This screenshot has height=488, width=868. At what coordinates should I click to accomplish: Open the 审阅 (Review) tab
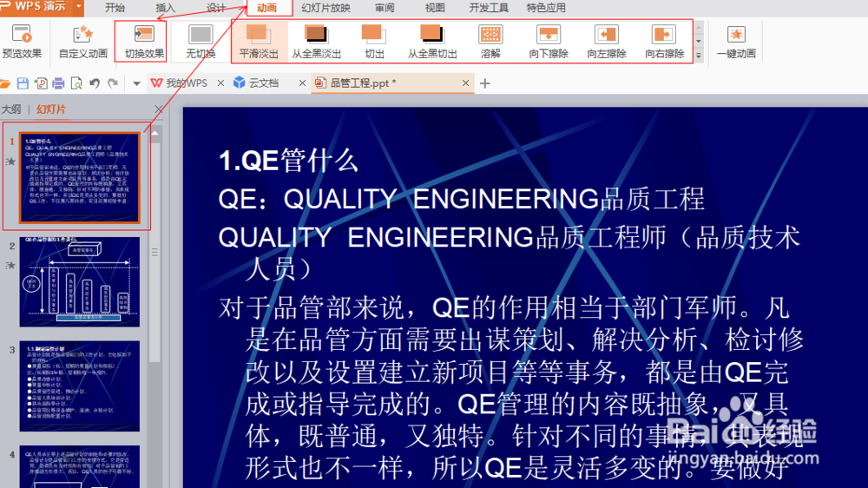pos(385,8)
